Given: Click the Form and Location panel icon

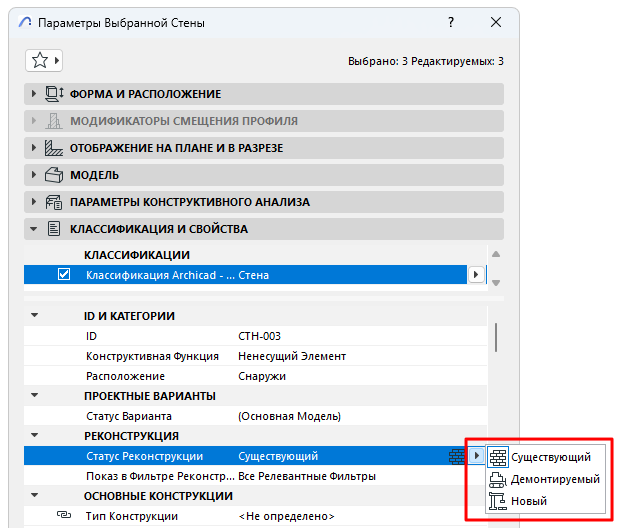Looking at the screenshot, I should click(x=54, y=94).
